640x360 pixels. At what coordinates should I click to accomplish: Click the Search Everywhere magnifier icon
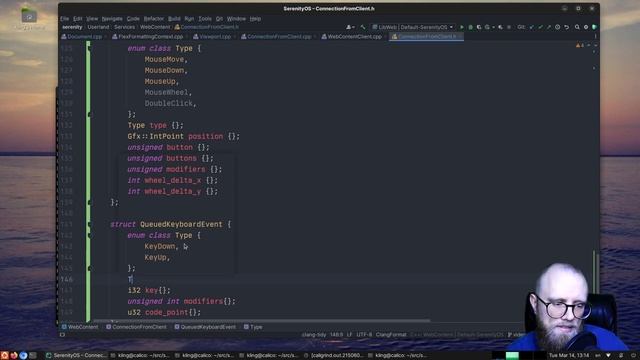577,27
